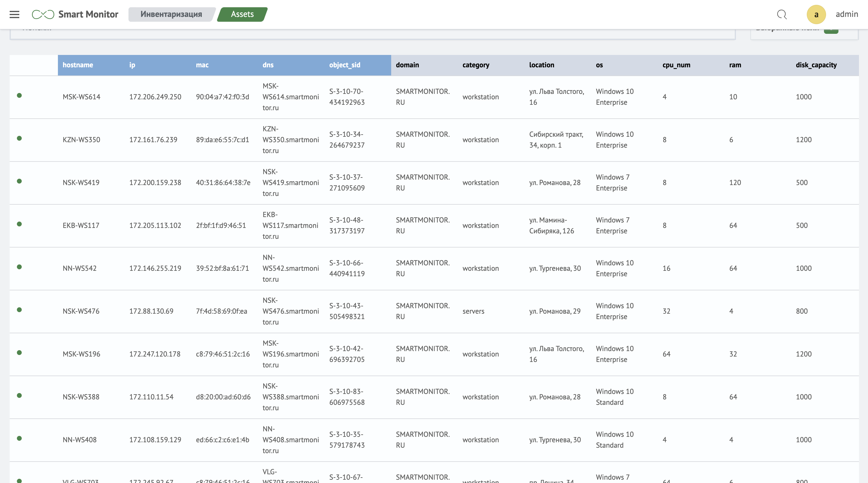
Task: Click status dot for NSK-WS419
Action: pos(19,181)
